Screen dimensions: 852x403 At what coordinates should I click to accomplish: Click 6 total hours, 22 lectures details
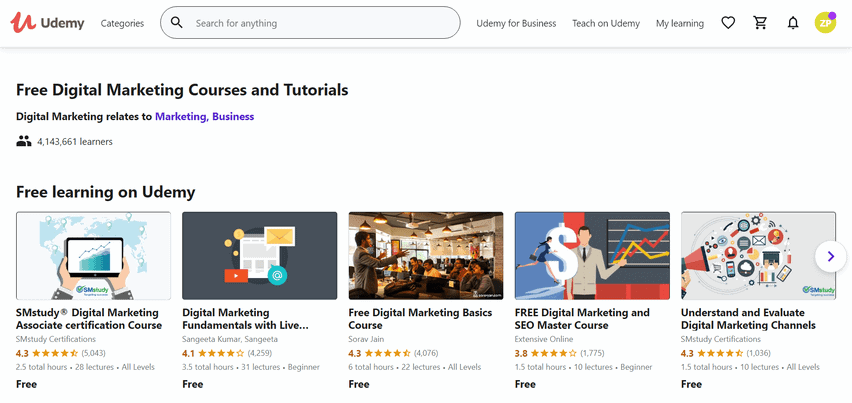pyautogui.click(x=415, y=367)
